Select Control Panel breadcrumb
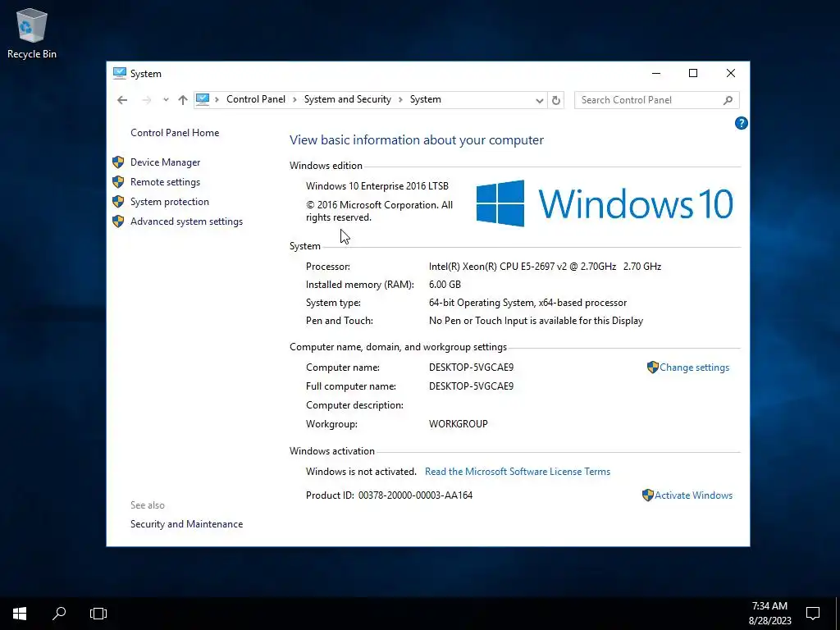Screen dimensions: 840x630 tap(256, 99)
